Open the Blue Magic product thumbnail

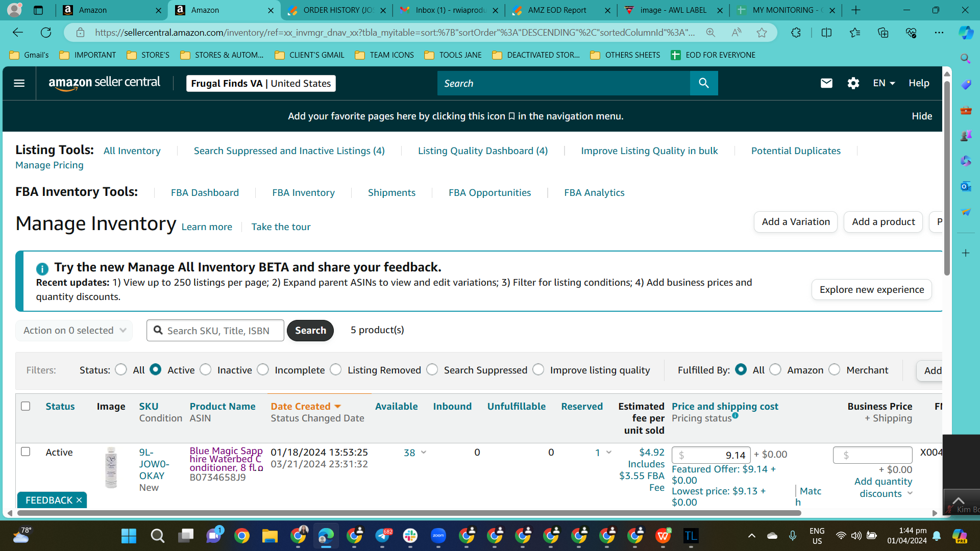[x=111, y=467]
